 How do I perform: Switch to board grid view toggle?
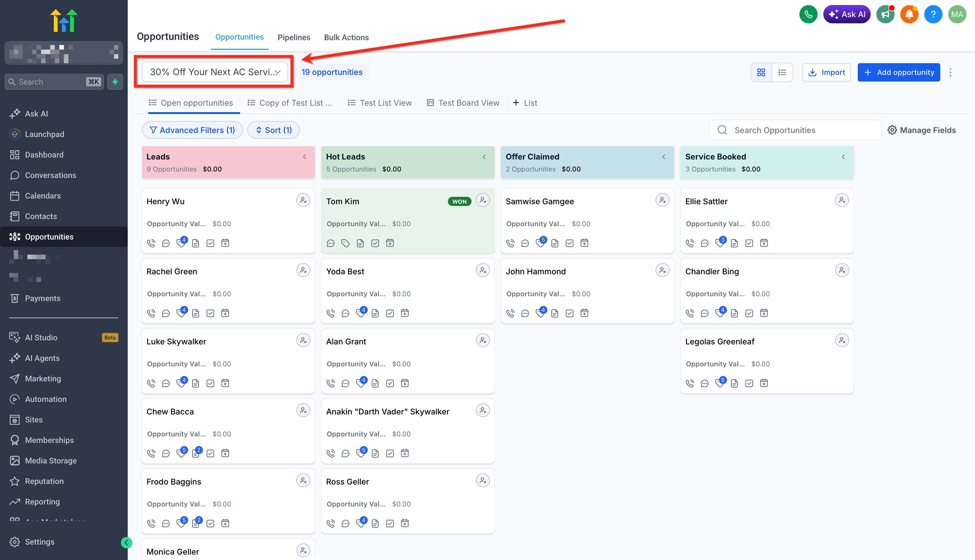pyautogui.click(x=761, y=72)
